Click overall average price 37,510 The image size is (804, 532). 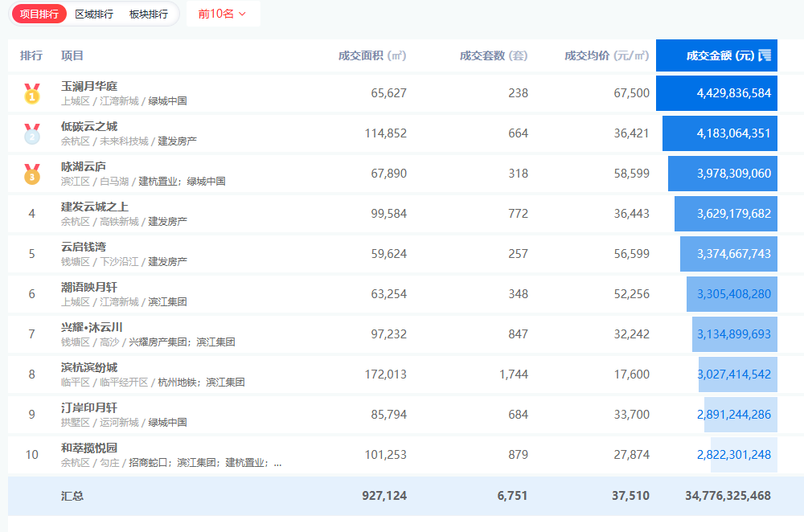pyautogui.click(x=630, y=496)
